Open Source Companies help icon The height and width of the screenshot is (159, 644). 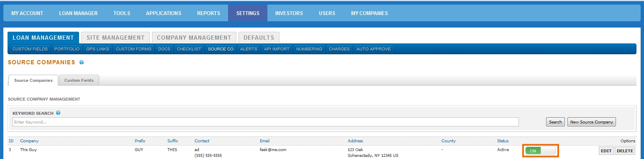(82, 62)
